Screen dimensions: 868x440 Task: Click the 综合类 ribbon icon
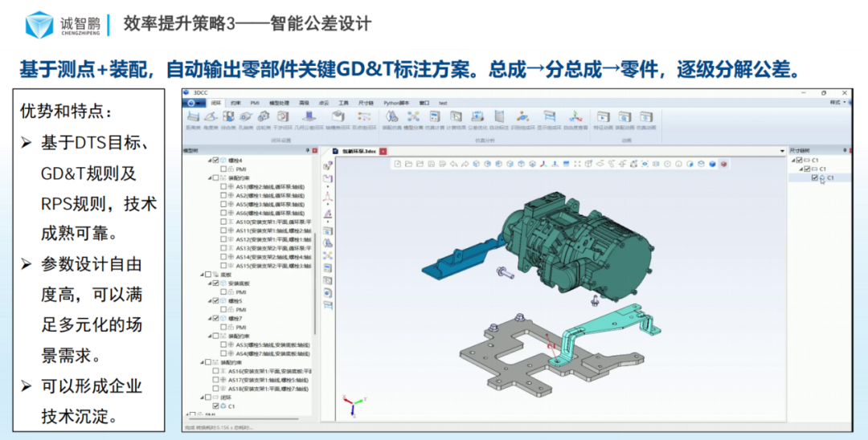tap(228, 116)
